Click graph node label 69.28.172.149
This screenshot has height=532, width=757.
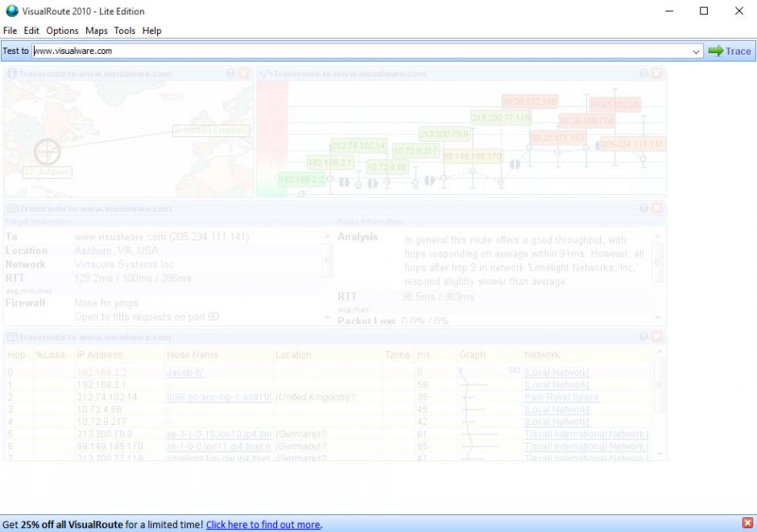530,101
